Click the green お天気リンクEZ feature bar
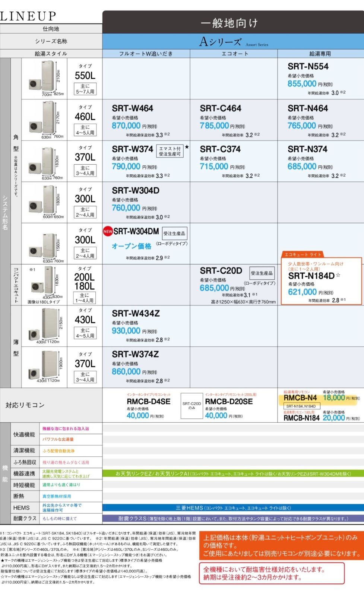Viewport: 364px width, 596px height. [233, 474]
